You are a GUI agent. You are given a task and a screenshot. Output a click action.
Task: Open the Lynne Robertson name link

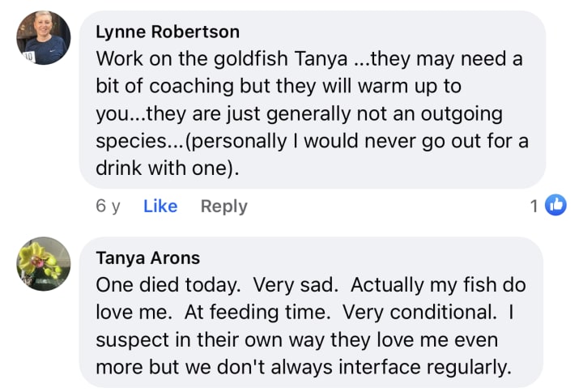168,32
